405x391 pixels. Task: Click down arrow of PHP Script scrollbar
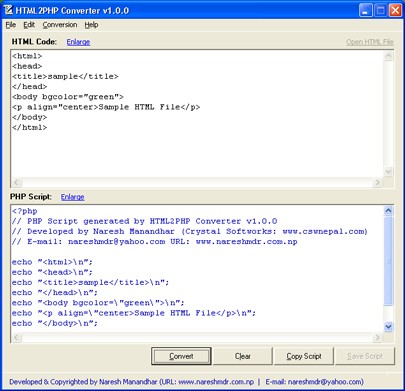388,326
